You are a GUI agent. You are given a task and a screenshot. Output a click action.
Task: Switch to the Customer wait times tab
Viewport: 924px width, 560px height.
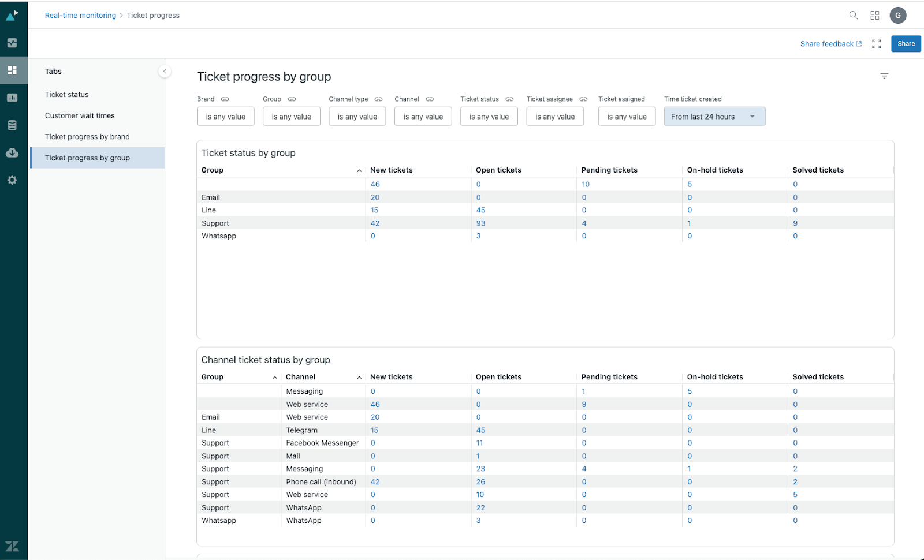pyautogui.click(x=80, y=115)
